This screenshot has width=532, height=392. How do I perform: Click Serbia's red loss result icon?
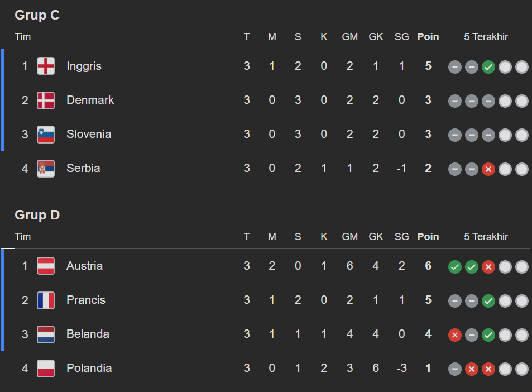pyautogui.click(x=488, y=169)
